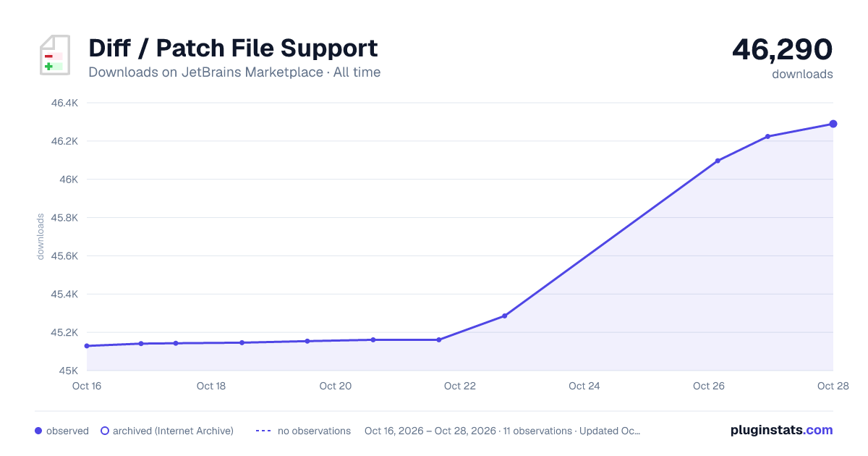This screenshot has height=456, width=868.
Task: Click the 'Oct 20' x-axis label
Action: click(336, 386)
